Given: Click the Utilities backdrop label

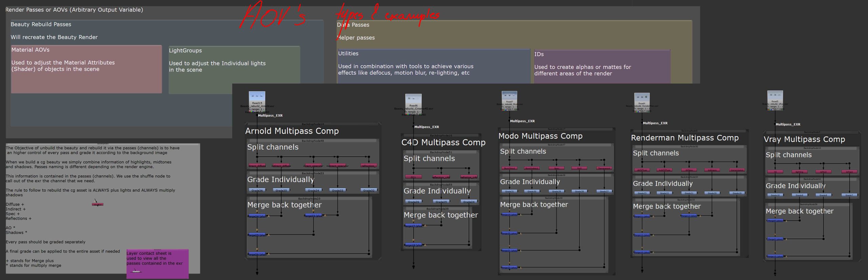Looking at the screenshot, I should 348,53.
